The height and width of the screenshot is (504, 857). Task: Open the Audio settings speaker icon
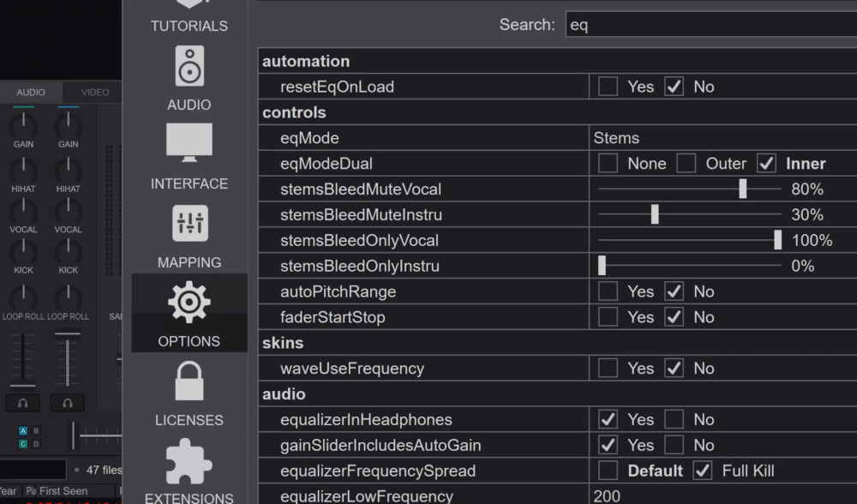[x=189, y=65]
